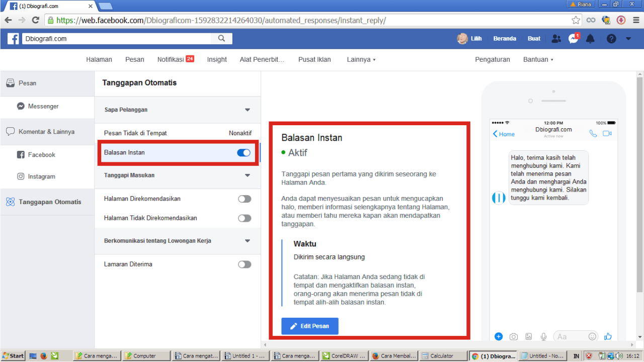Open the Notifikasi tab
The image size is (644, 362).
click(176, 59)
